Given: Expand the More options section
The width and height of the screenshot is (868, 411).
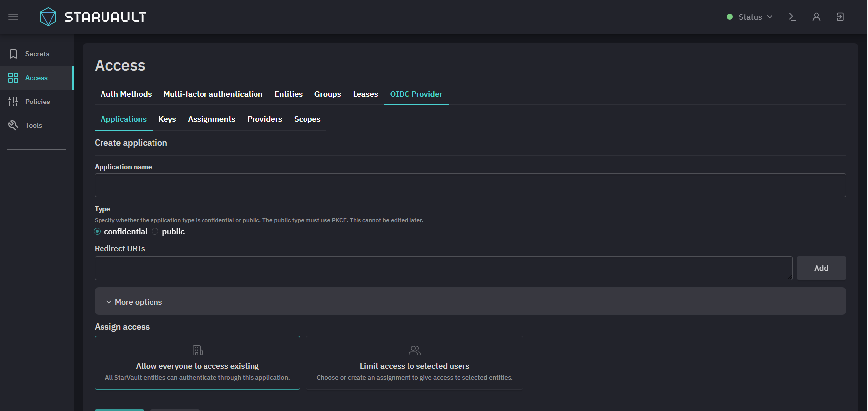Looking at the screenshot, I should pos(470,302).
